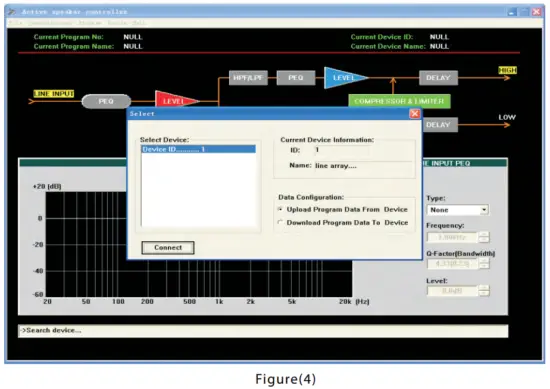Click the Level stepper arrows
550x389 pixels.
point(484,291)
